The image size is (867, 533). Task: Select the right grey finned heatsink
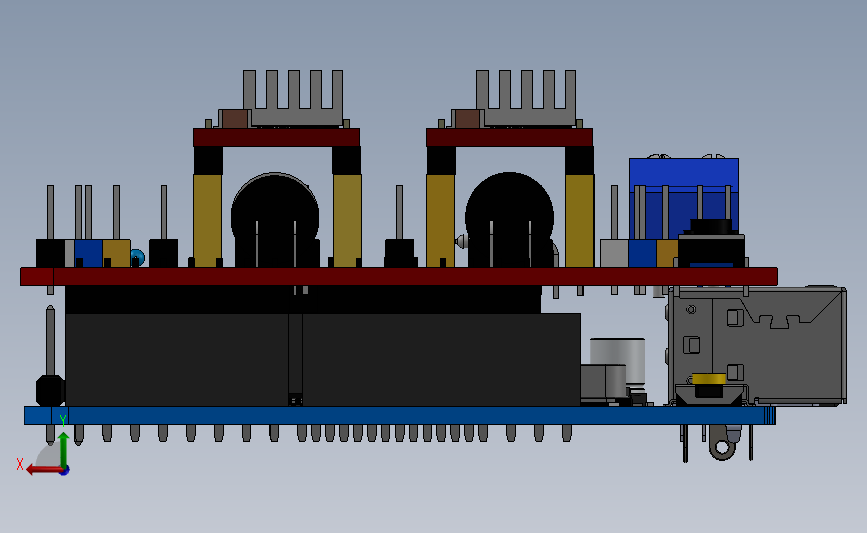click(525, 97)
